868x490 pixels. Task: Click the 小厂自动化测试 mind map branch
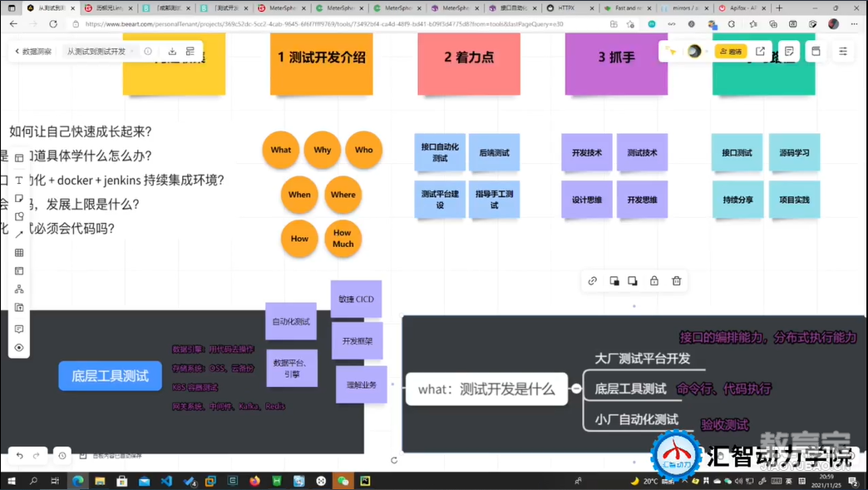click(x=637, y=419)
